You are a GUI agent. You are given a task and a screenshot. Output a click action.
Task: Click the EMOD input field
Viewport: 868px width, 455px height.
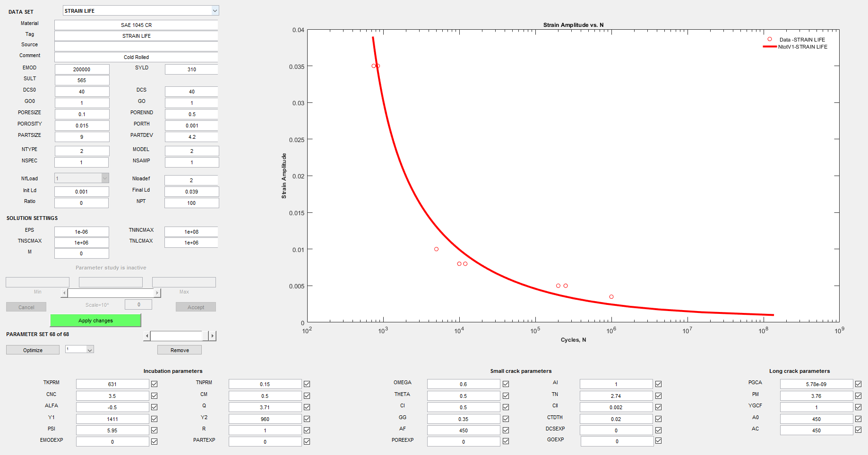(x=82, y=69)
